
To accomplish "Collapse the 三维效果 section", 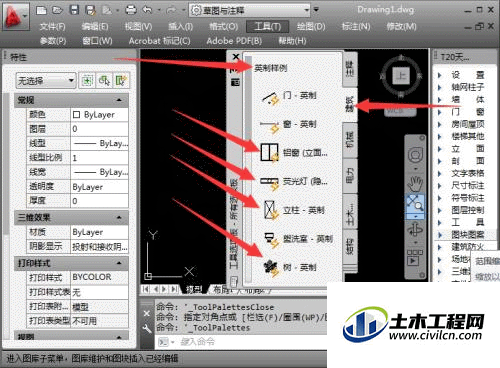I will [119, 217].
